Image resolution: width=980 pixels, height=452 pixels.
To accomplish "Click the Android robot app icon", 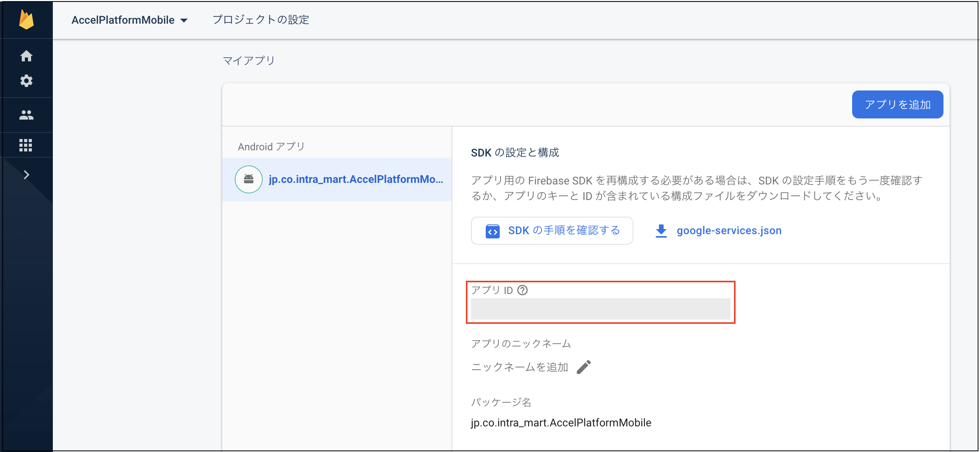I will [x=249, y=179].
